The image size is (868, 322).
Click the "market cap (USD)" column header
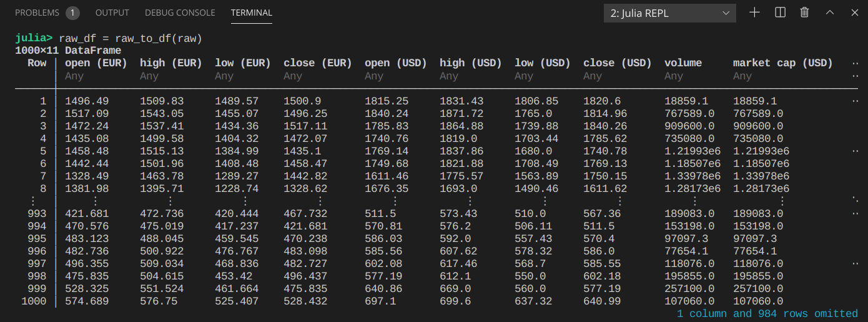point(782,63)
